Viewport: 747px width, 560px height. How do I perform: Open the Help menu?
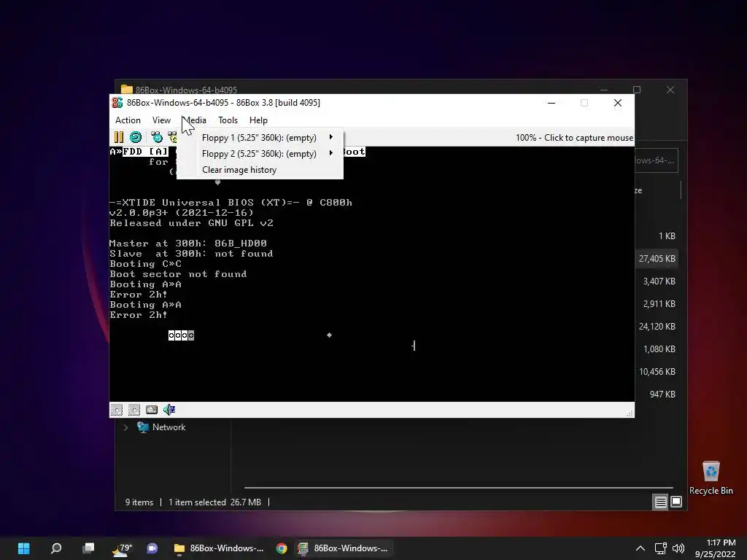(258, 120)
